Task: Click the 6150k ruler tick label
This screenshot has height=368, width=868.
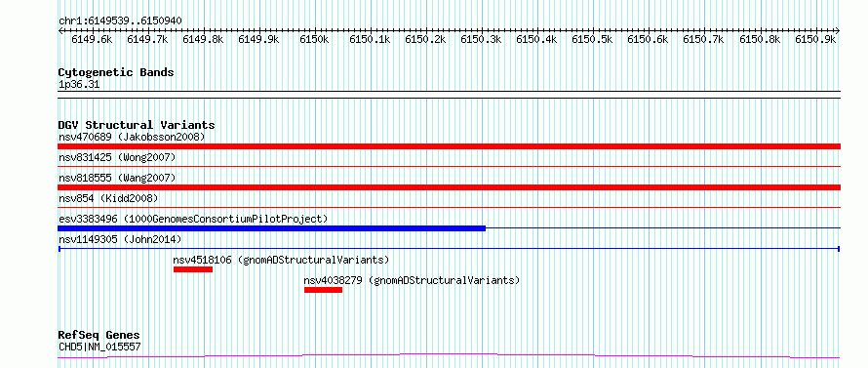Action: point(314,39)
